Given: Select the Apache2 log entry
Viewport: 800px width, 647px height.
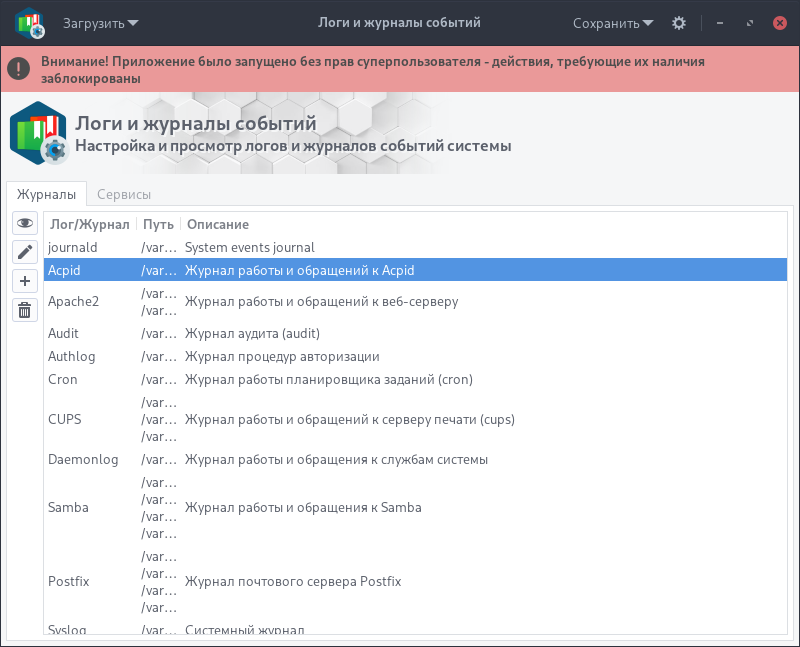Looking at the screenshot, I should tap(415, 302).
